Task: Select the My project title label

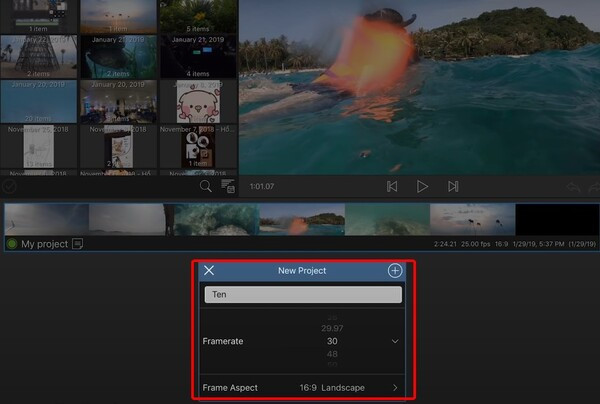Action: tap(44, 244)
